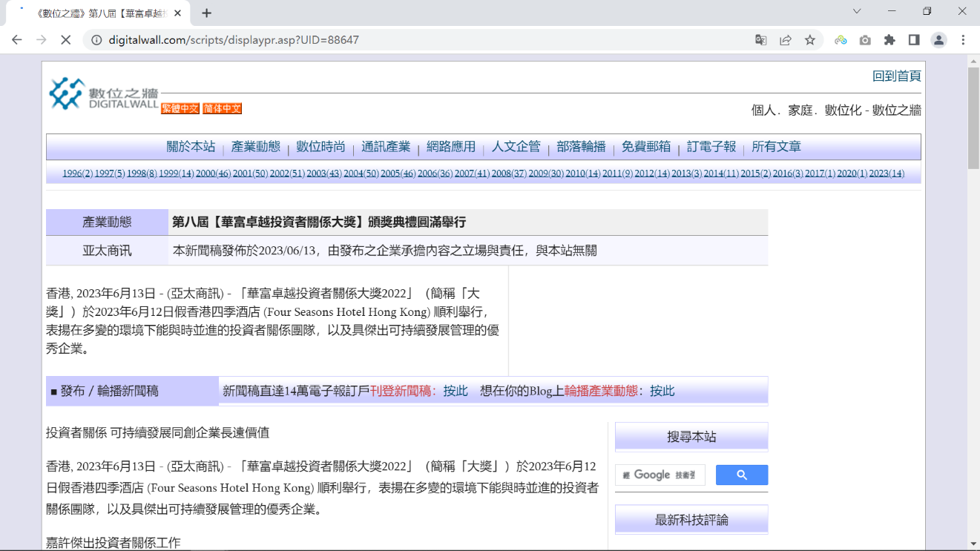The width and height of the screenshot is (980, 551).
Task: Click 按此 after 輪播產業動態
Action: click(662, 391)
